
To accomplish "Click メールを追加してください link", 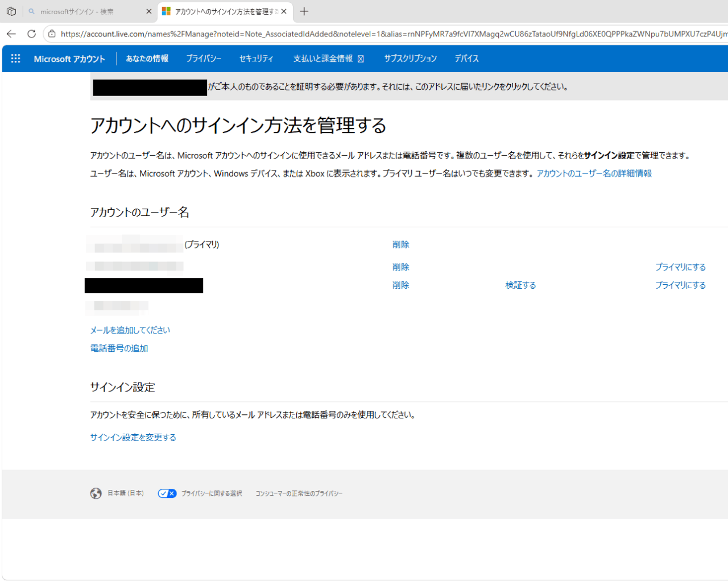I will click(130, 330).
